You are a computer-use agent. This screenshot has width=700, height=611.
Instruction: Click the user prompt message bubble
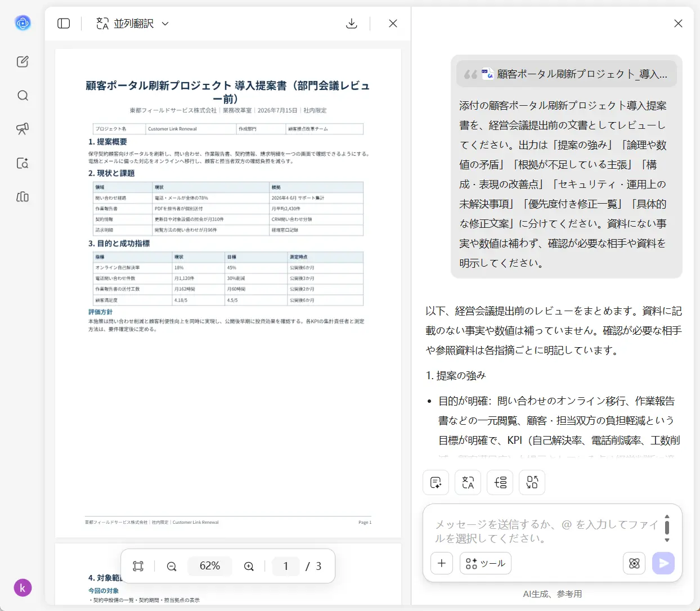coord(567,167)
